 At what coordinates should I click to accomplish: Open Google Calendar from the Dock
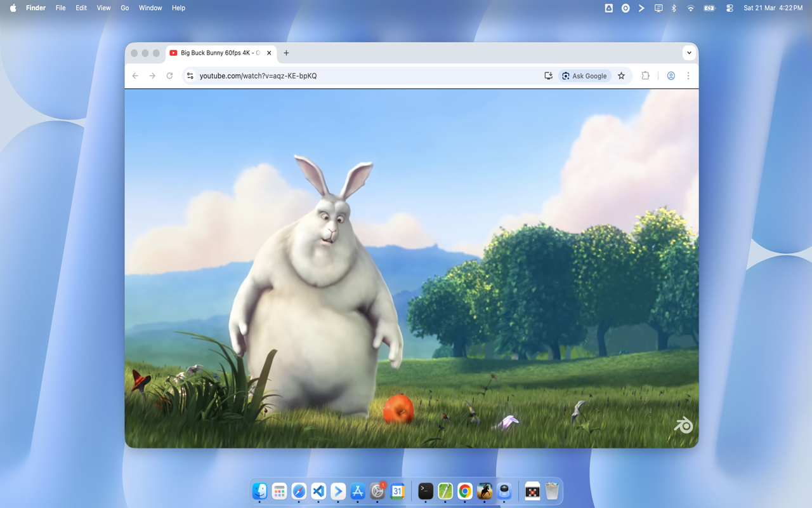tap(397, 491)
